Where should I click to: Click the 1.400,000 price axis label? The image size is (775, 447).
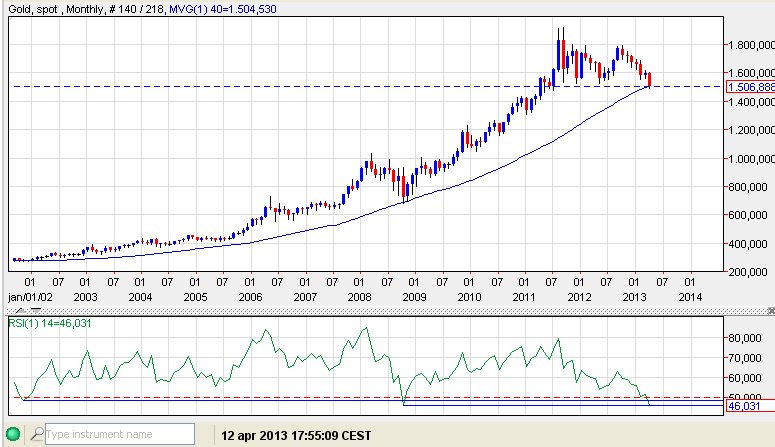(751, 102)
